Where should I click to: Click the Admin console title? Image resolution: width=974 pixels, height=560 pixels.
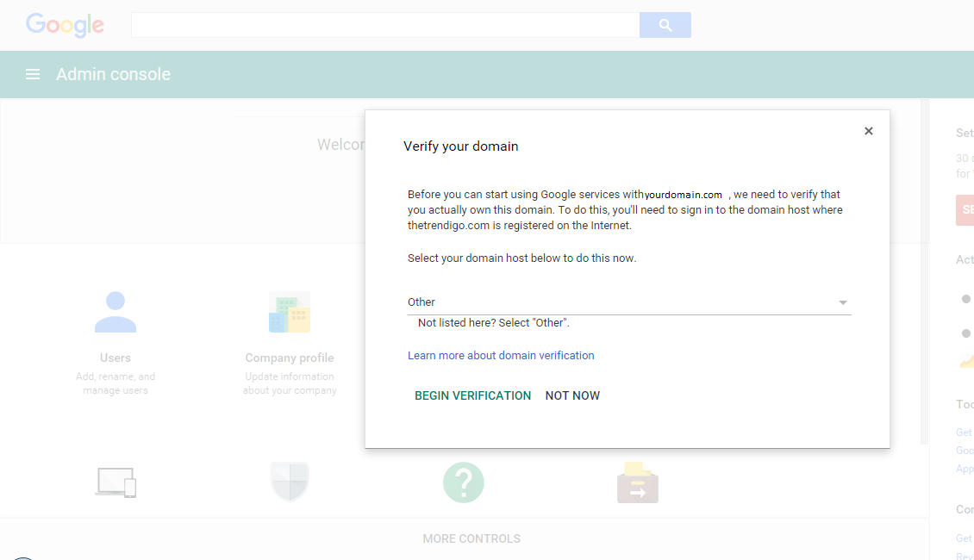[113, 74]
